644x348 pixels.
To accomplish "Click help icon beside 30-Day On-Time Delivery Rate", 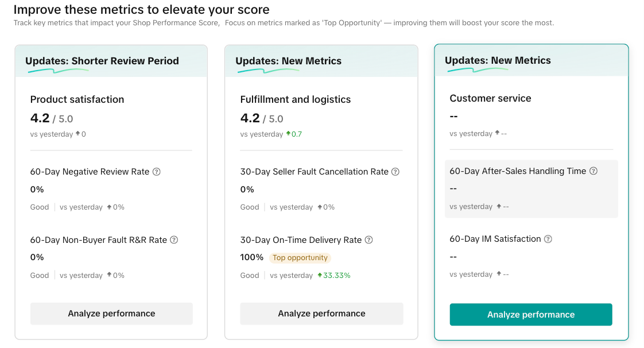I will pos(369,240).
